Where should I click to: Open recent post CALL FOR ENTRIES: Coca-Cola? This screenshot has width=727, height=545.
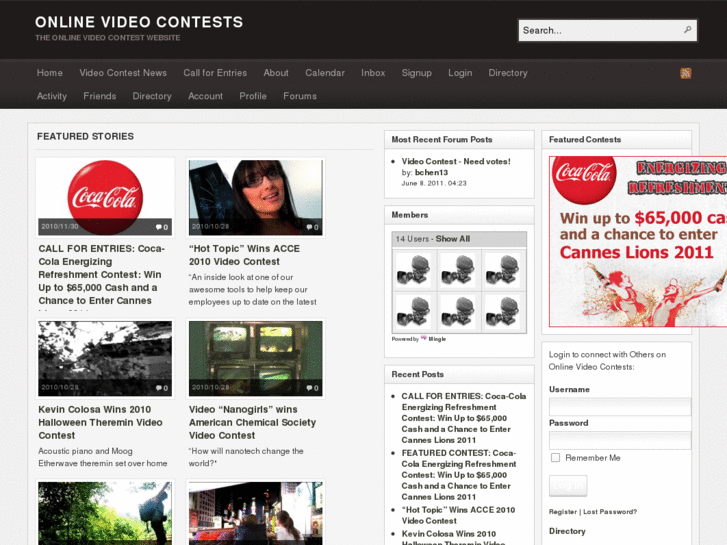(464, 418)
